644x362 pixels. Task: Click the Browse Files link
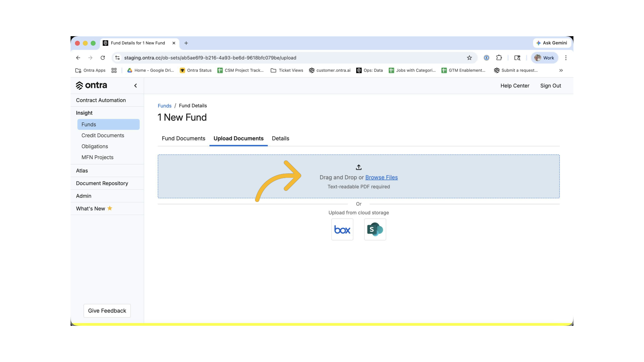(381, 177)
